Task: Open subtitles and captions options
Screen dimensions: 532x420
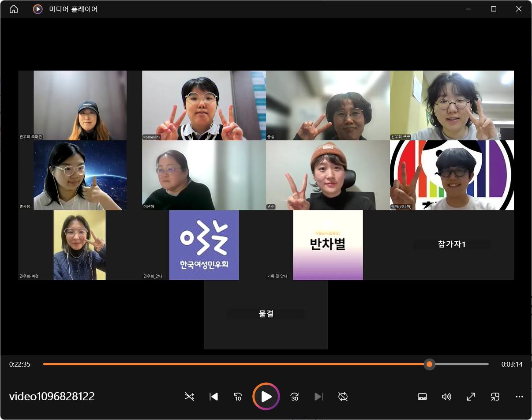Action: [x=422, y=397]
